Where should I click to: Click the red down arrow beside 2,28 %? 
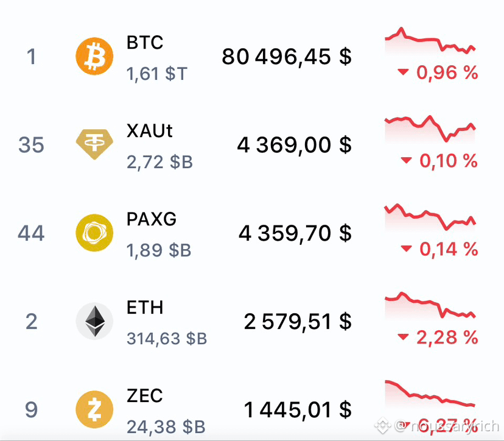click(x=403, y=337)
